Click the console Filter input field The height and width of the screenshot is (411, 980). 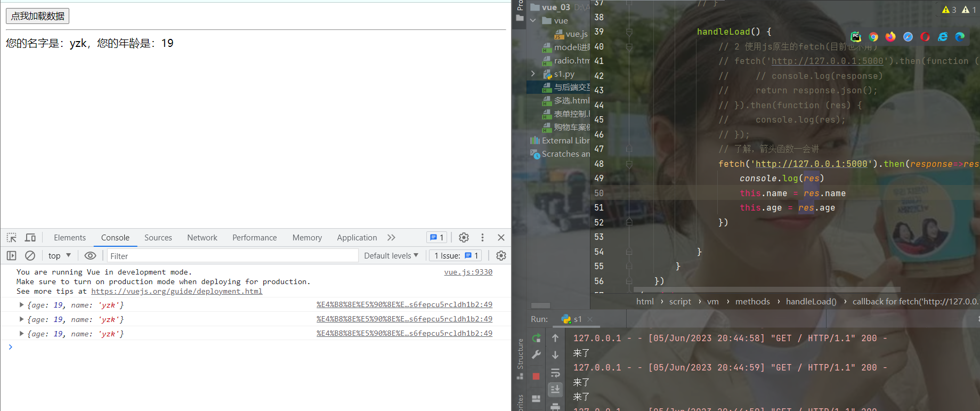click(x=233, y=256)
